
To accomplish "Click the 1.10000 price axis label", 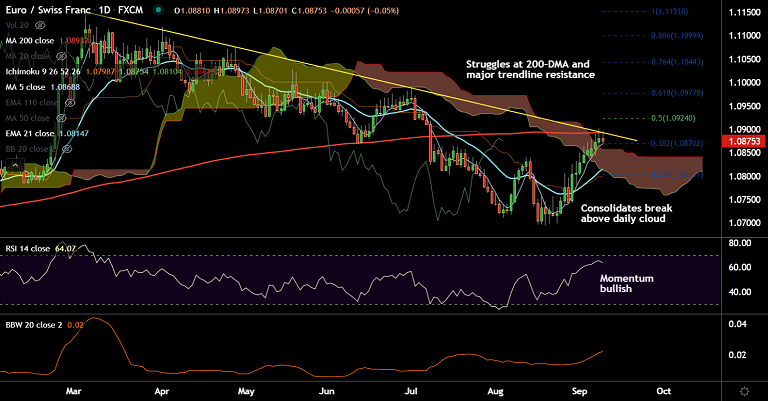I will click(744, 83).
